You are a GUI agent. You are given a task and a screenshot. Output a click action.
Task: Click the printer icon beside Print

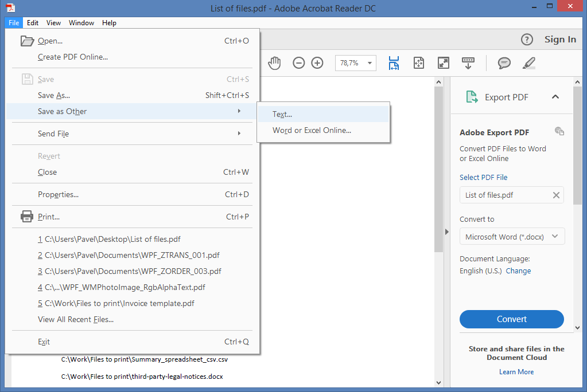[27, 216]
